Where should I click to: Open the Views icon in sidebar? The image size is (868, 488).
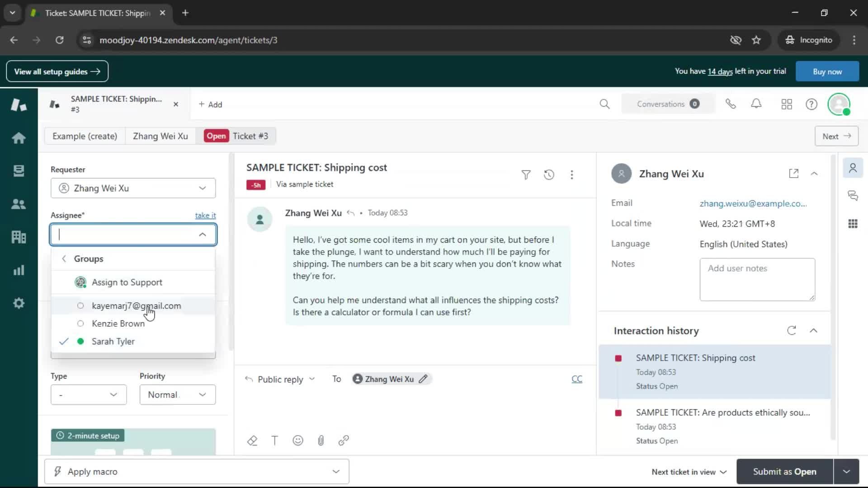[x=19, y=171]
